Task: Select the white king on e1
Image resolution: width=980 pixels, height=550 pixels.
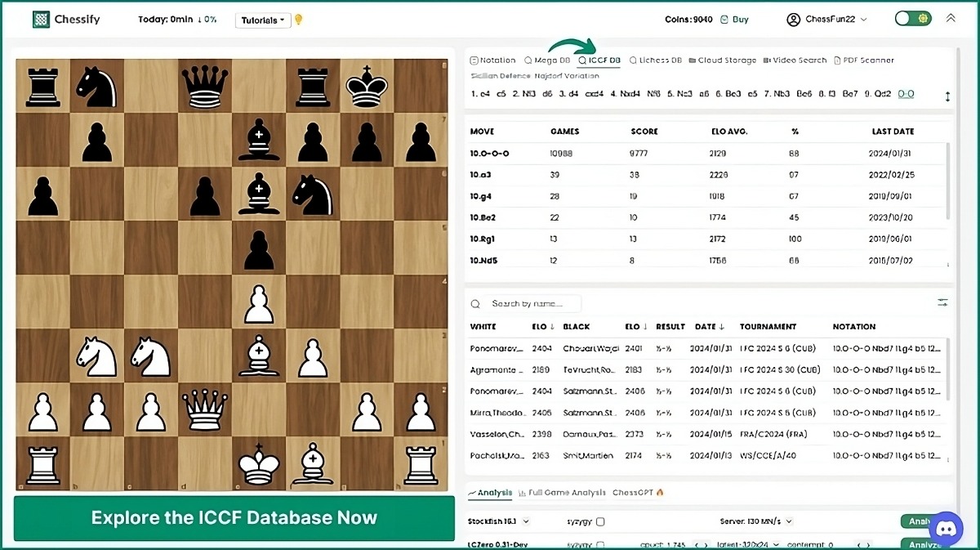Action: pos(259,464)
